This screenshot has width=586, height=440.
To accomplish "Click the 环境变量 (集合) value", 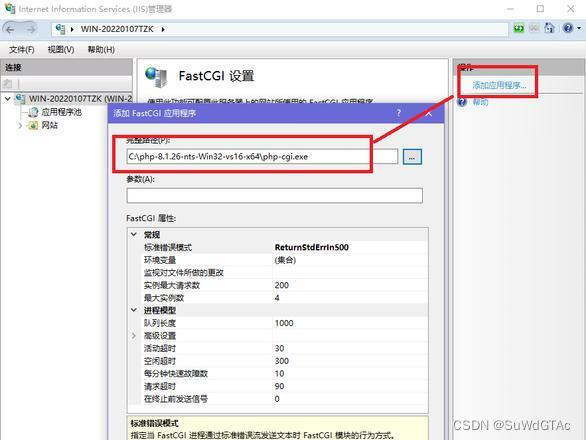I will [x=285, y=260].
